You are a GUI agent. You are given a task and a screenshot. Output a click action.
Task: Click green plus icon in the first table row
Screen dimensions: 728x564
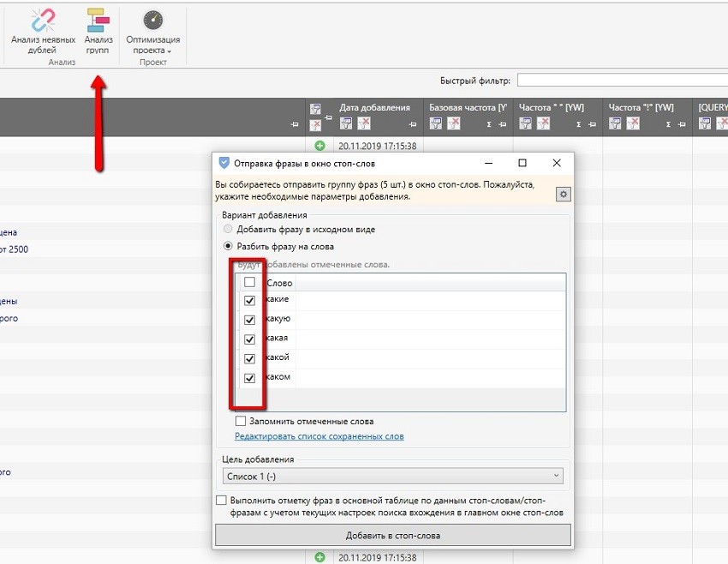pos(319,146)
